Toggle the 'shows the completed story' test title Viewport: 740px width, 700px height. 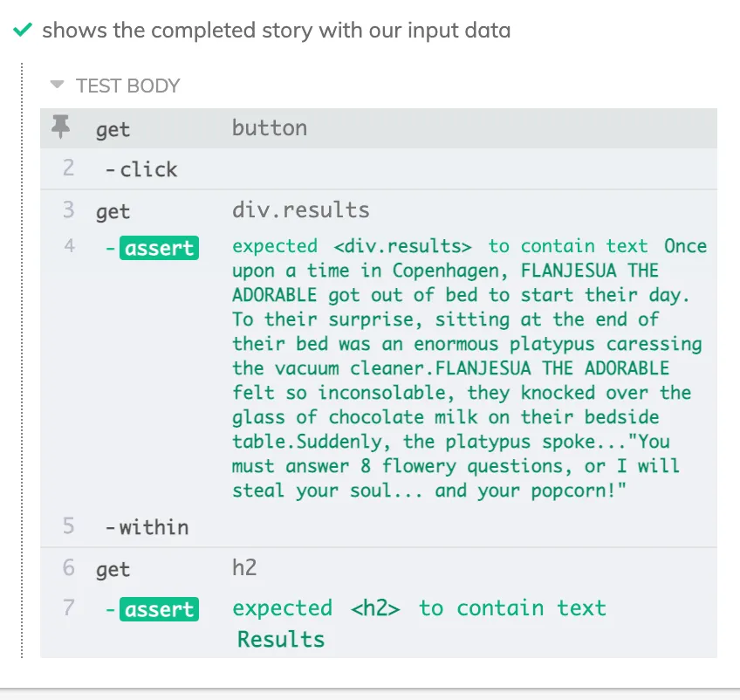[276, 31]
